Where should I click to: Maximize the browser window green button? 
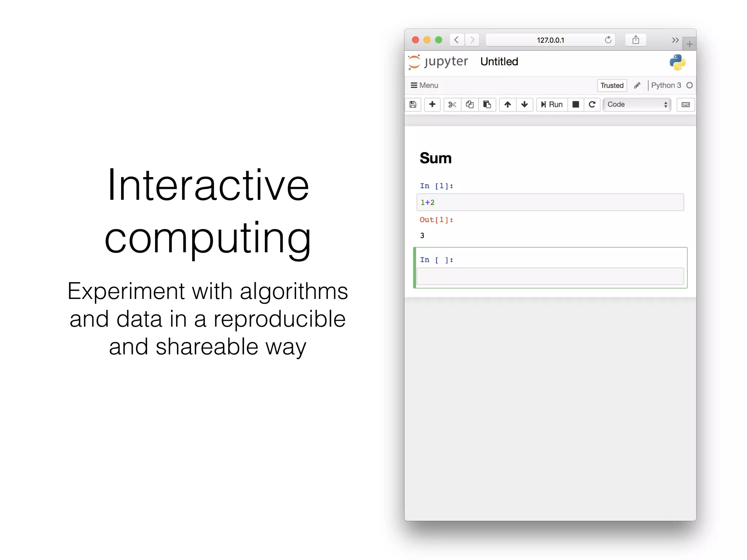pos(439,40)
